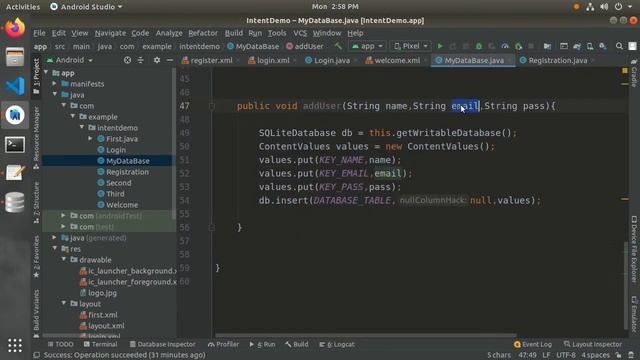Open the 6: Logcat tool window
This screenshot has height=360, width=640.
337,344
